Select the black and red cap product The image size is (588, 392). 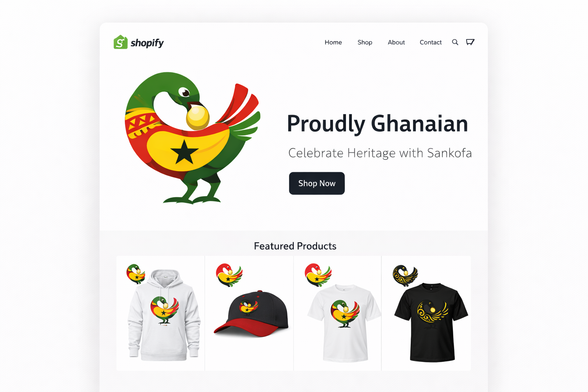pyautogui.click(x=251, y=314)
